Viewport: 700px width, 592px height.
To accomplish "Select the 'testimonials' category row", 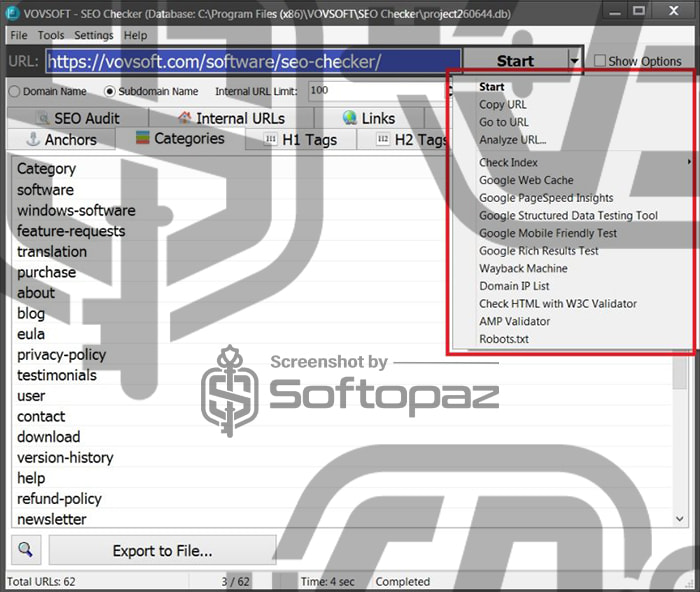I will tap(342, 375).
